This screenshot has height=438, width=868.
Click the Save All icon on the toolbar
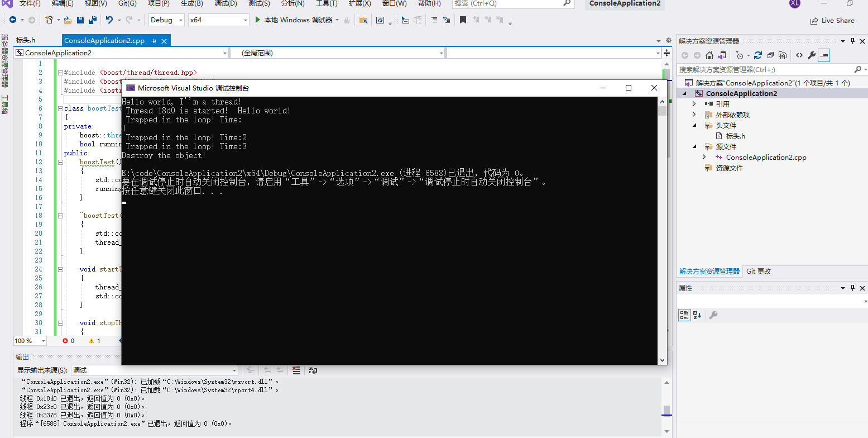pyautogui.click(x=94, y=20)
